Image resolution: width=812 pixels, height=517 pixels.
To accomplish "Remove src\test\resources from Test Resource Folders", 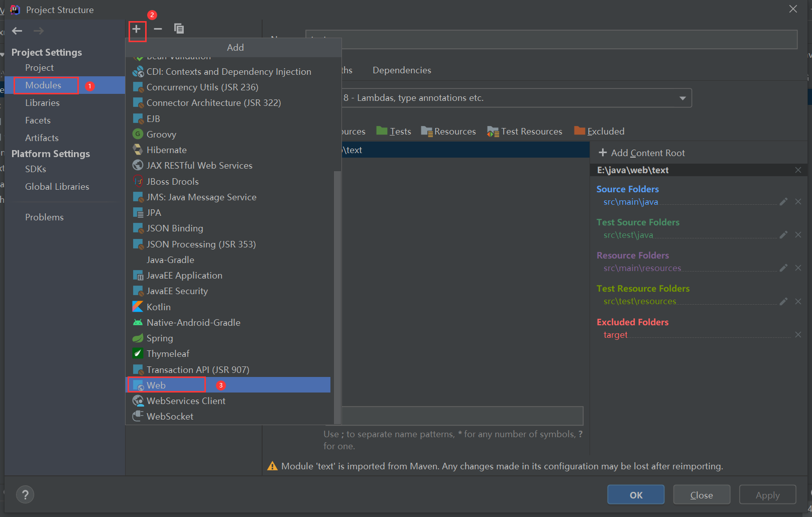I will click(798, 301).
